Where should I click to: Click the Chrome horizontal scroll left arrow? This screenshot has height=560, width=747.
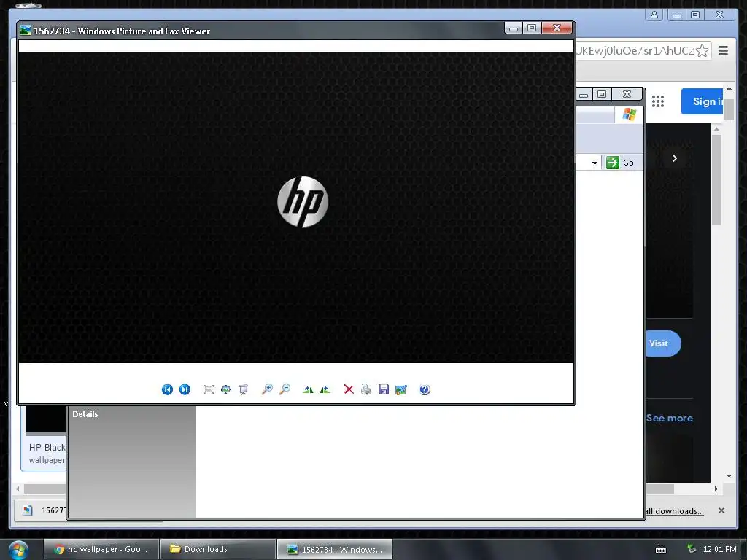[x=18, y=489]
